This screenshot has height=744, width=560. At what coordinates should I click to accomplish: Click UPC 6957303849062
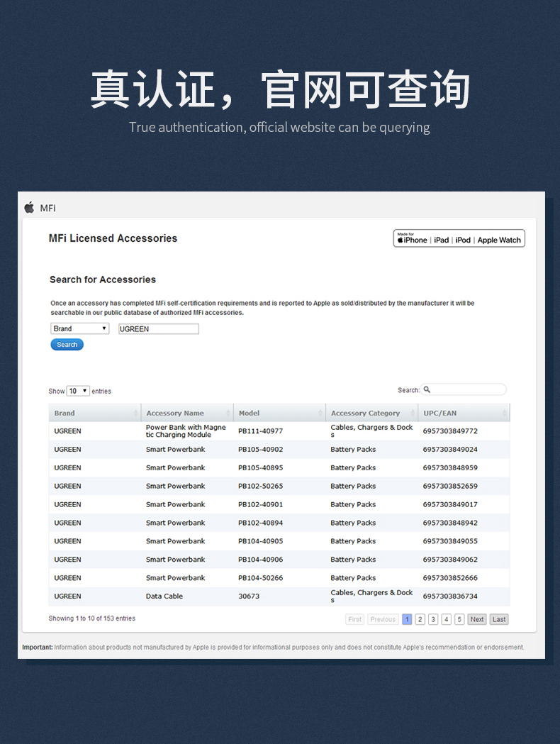pos(450,560)
